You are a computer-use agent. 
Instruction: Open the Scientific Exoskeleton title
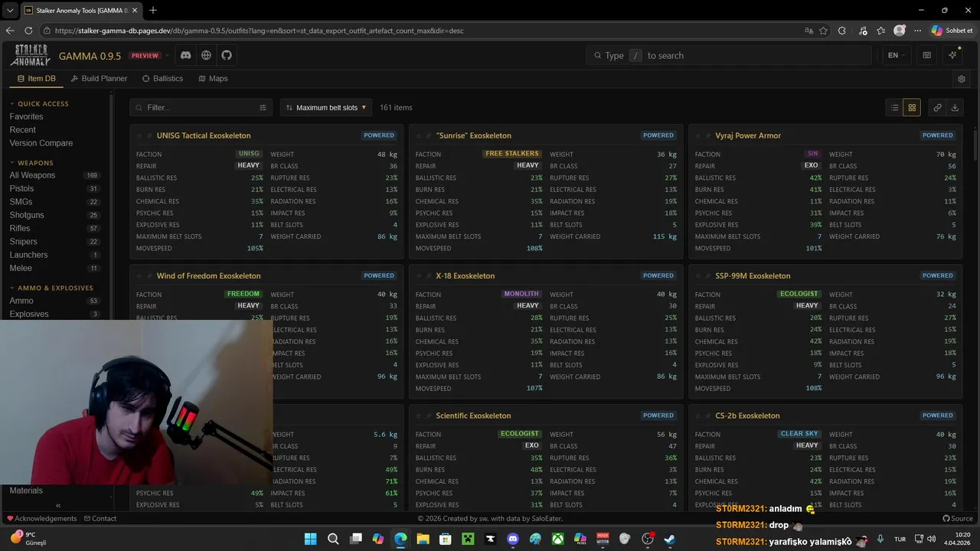point(473,416)
